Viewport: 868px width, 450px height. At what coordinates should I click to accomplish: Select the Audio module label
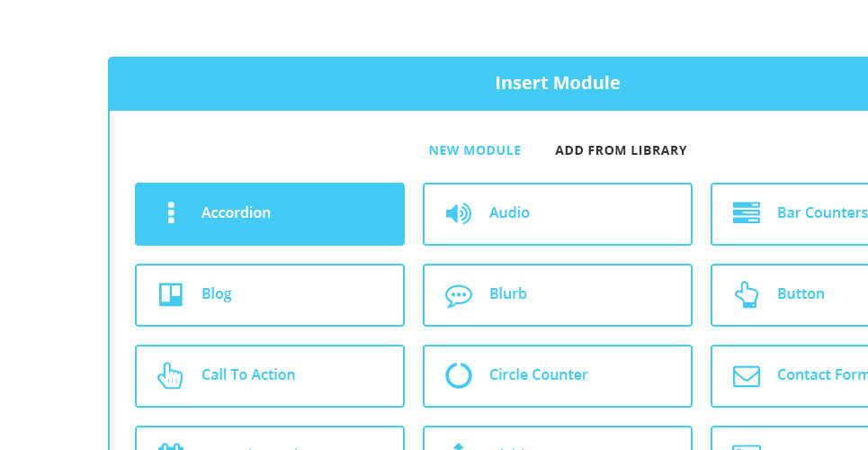pyautogui.click(x=509, y=213)
